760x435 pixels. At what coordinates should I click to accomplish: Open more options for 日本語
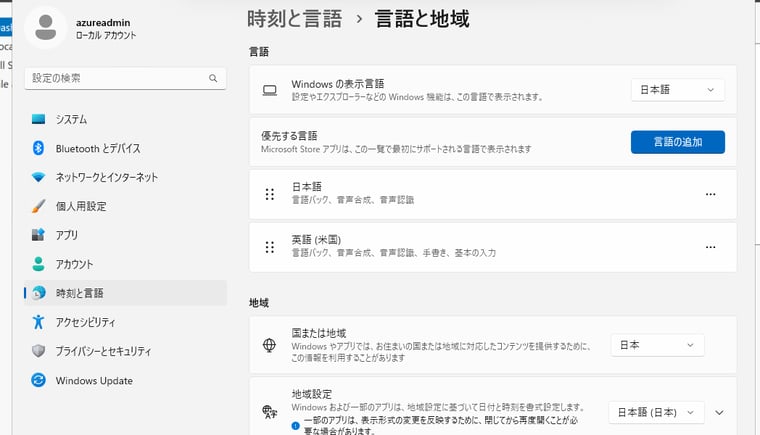click(711, 194)
